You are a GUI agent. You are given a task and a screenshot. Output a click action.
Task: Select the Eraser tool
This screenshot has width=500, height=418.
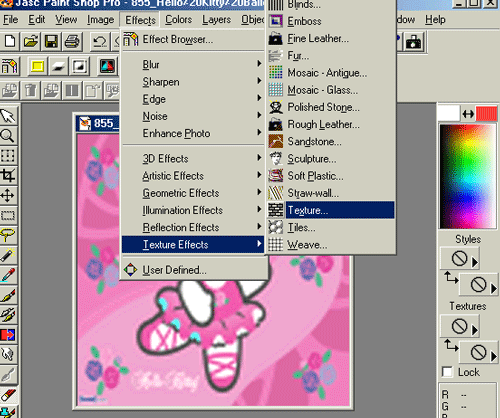click(x=8, y=395)
